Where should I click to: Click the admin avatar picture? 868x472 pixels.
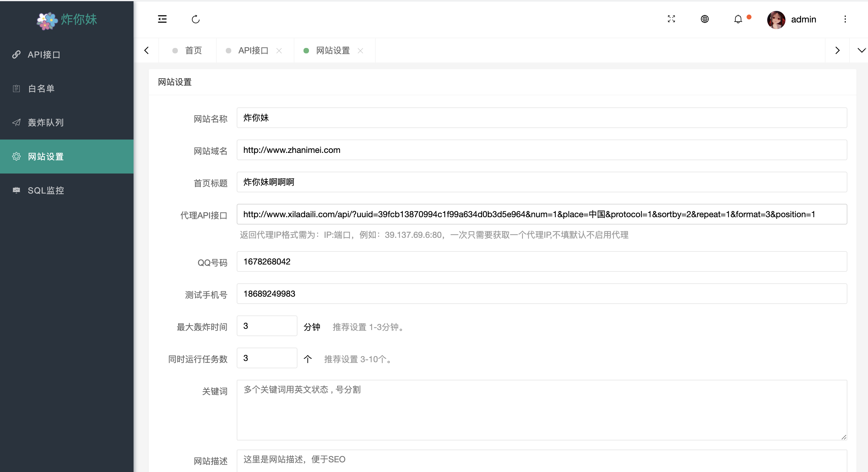click(776, 20)
